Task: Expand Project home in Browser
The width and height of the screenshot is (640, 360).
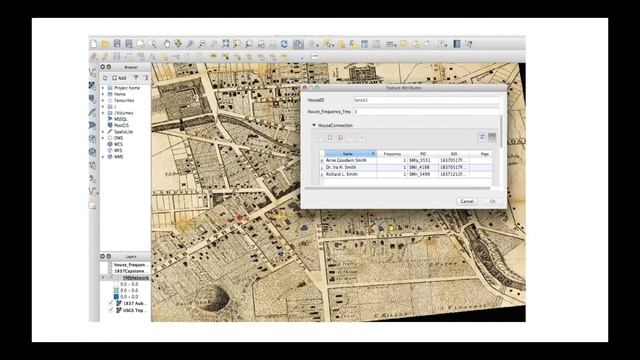Action: (x=103, y=88)
